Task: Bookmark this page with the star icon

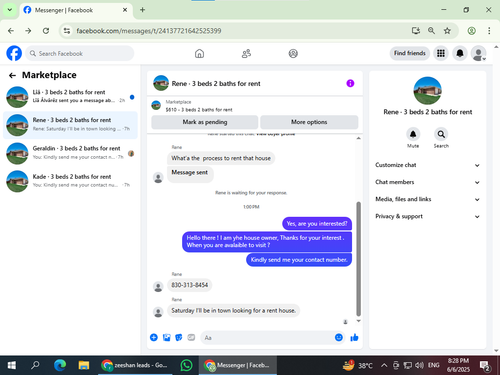Action: tap(447, 31)
